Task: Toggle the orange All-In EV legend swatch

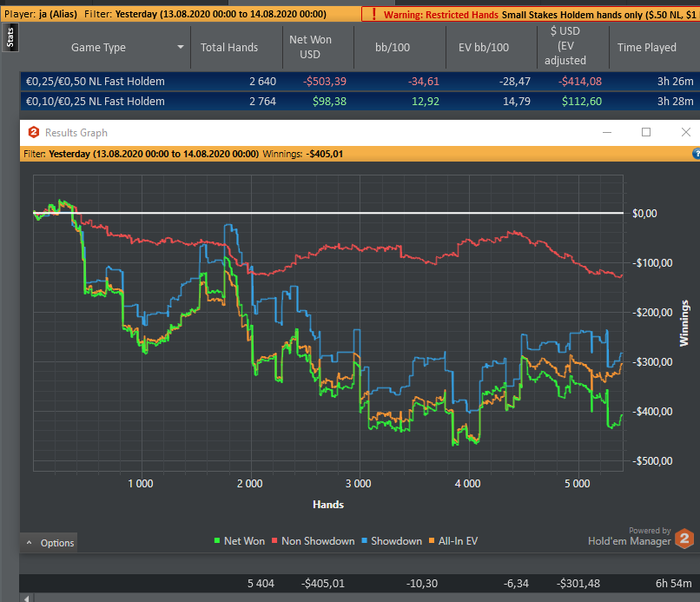Action: (x=432, y=541)
